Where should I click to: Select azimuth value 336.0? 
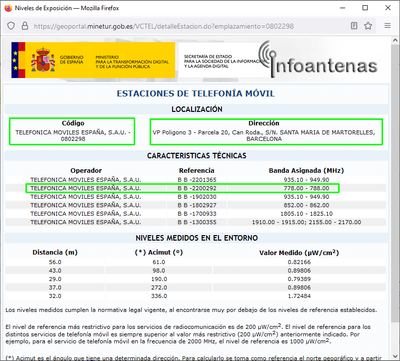tap(159, 296)
